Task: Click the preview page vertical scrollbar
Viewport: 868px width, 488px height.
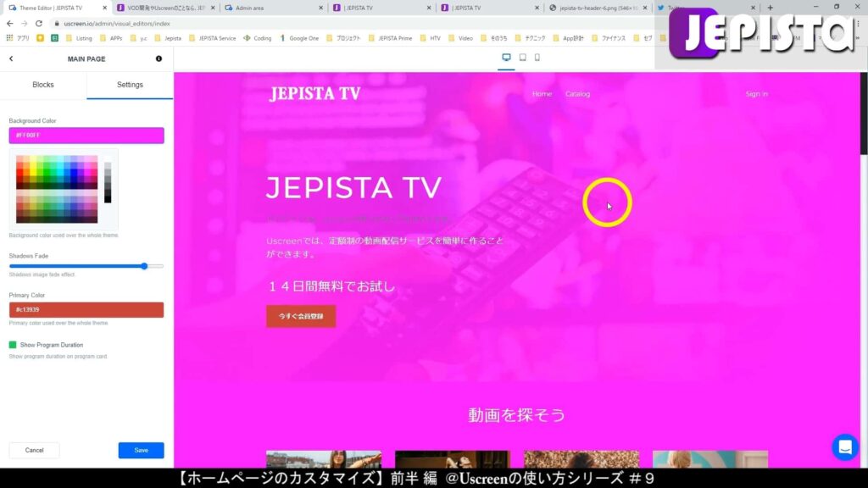Action: tap(864, 114)
